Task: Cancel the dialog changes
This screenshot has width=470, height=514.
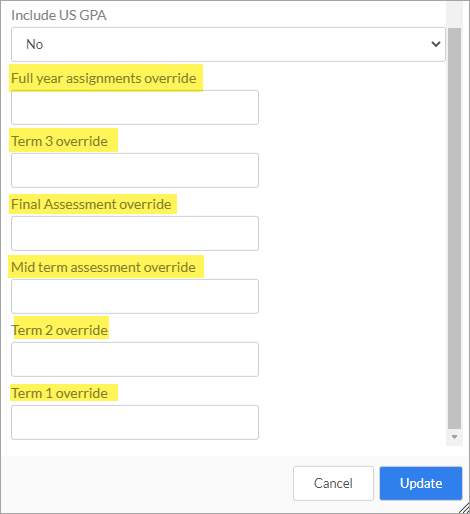Action: click(333, 483)
